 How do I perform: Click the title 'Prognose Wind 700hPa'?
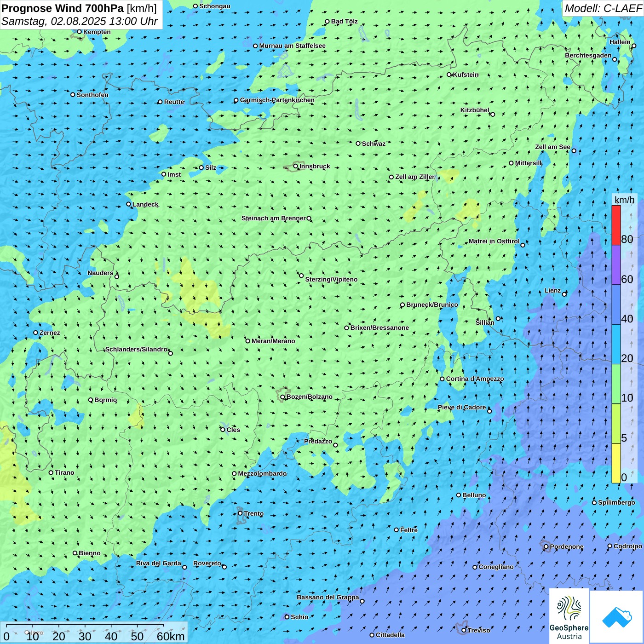[63, 8]
